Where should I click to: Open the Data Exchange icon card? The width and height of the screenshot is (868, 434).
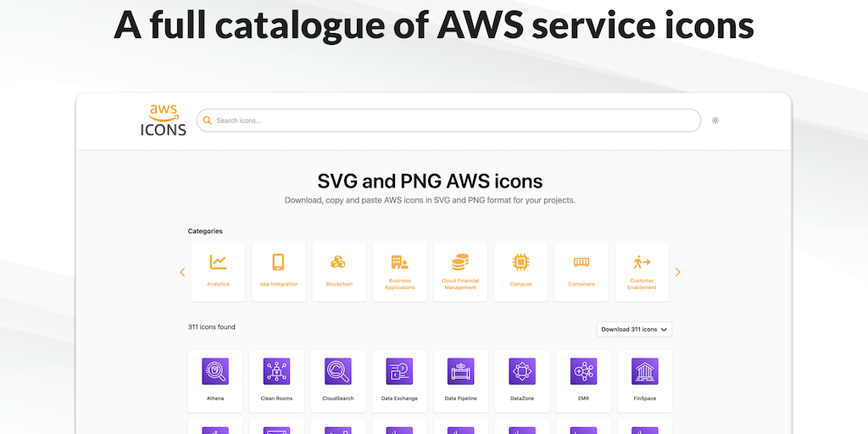(x=400, y=381)
